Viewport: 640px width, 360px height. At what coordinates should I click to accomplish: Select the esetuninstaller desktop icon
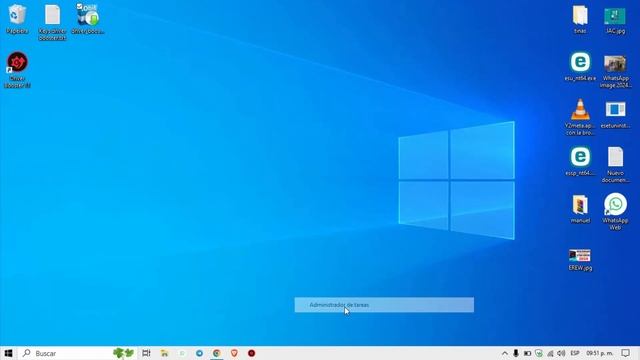click(615, 115)
